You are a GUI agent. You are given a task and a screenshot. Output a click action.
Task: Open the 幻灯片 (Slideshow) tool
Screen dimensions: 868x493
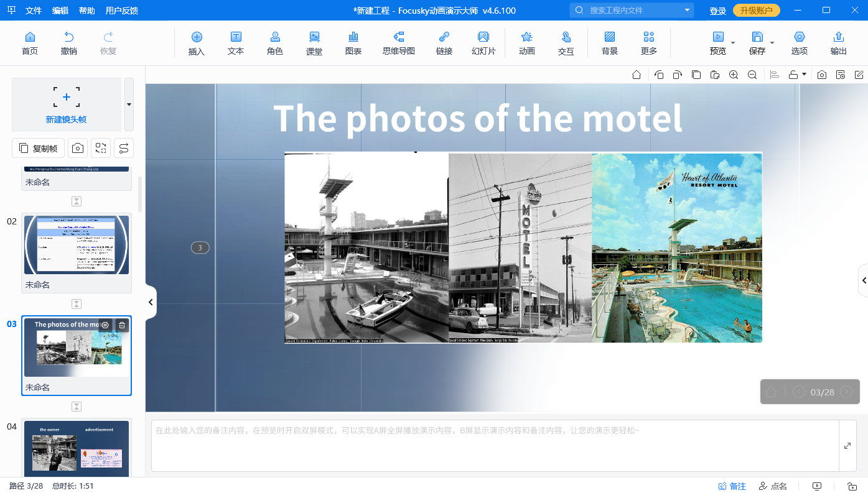pos(483,44)
